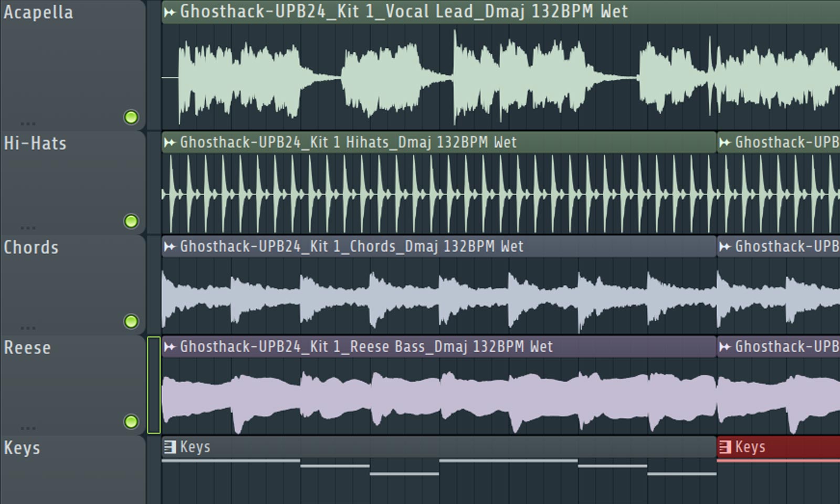This screenshot has height=504, width=840.
Task: Click the first Hihats waveform
Action: [x=439, y=194]
